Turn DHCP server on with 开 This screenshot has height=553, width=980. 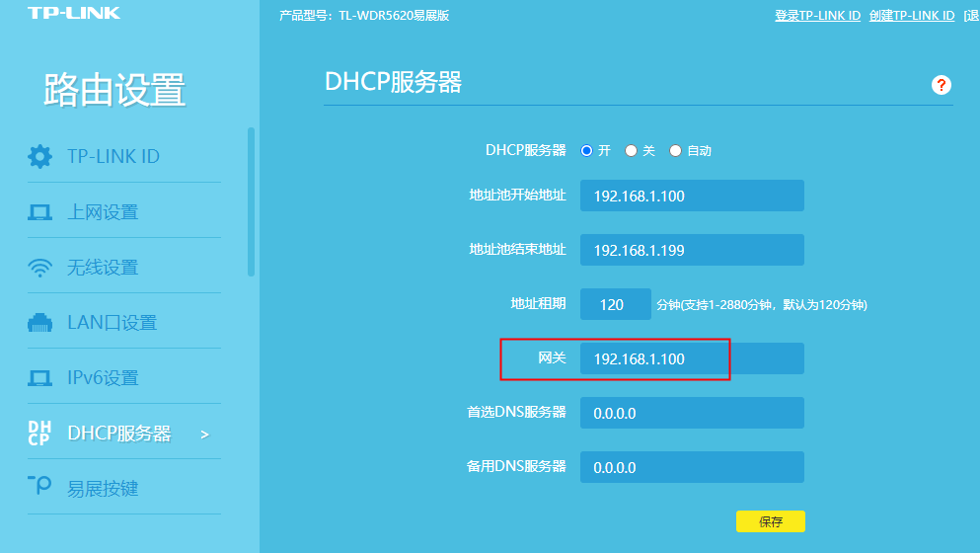pos(586,151)
